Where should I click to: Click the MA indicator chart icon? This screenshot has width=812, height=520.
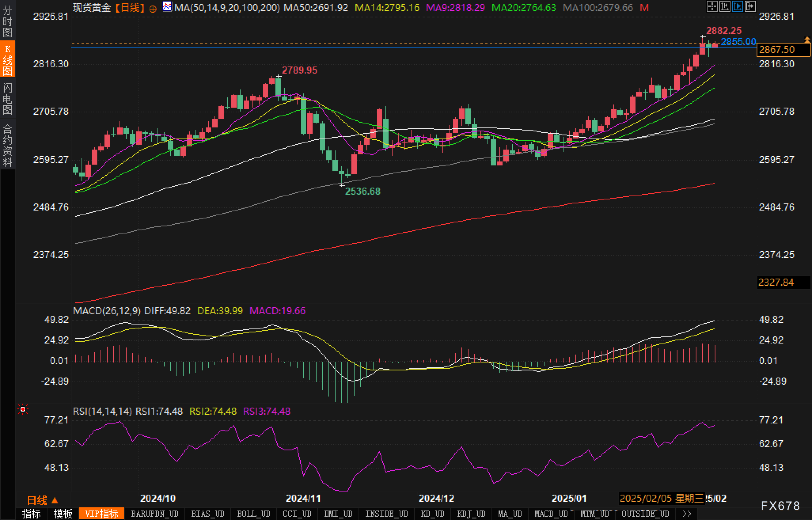[167, 7]
